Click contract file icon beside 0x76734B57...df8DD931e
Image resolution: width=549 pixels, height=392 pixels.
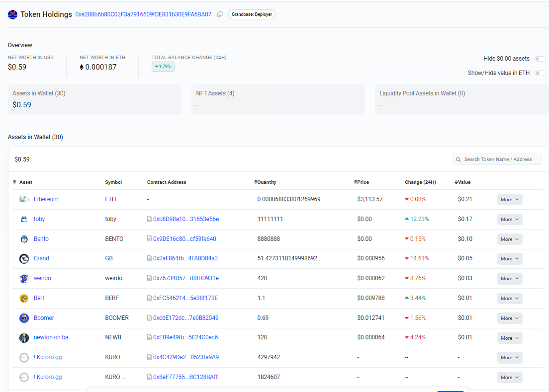coord(150,278)
